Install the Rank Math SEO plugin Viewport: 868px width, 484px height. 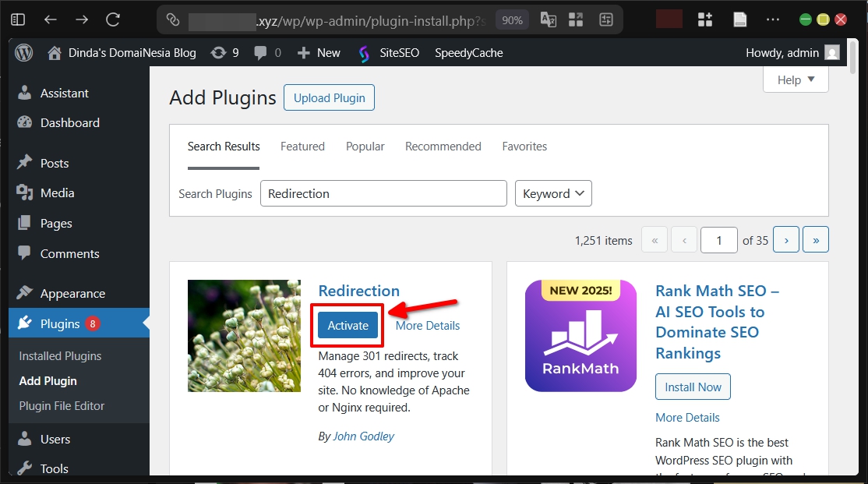693,387
